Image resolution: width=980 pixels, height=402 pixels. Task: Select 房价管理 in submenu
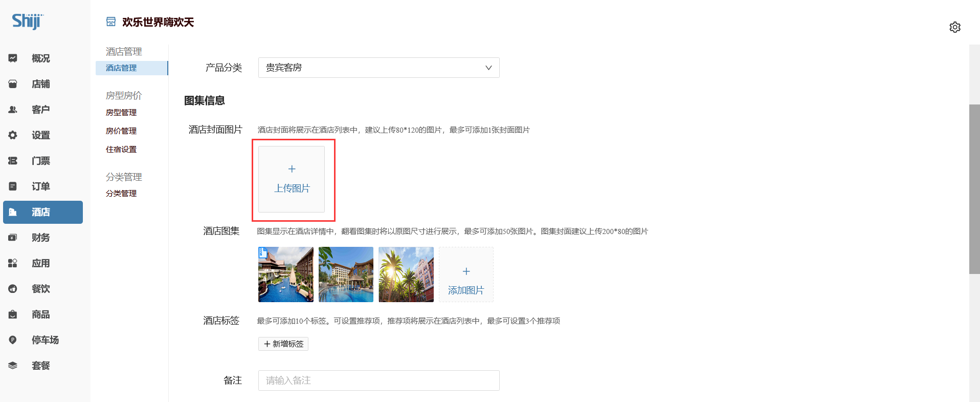[121, 131]
